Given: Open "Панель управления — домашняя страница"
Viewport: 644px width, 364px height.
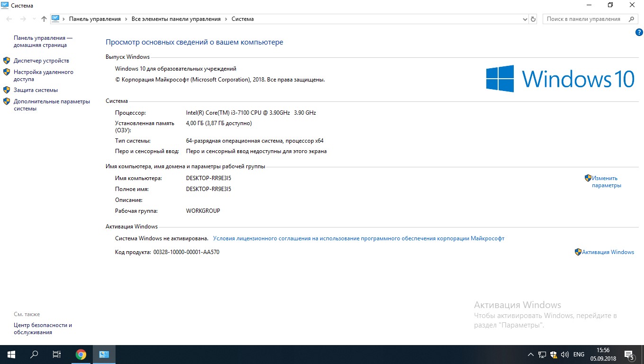Looking at the screenshot, I should (x=43, y=42).
